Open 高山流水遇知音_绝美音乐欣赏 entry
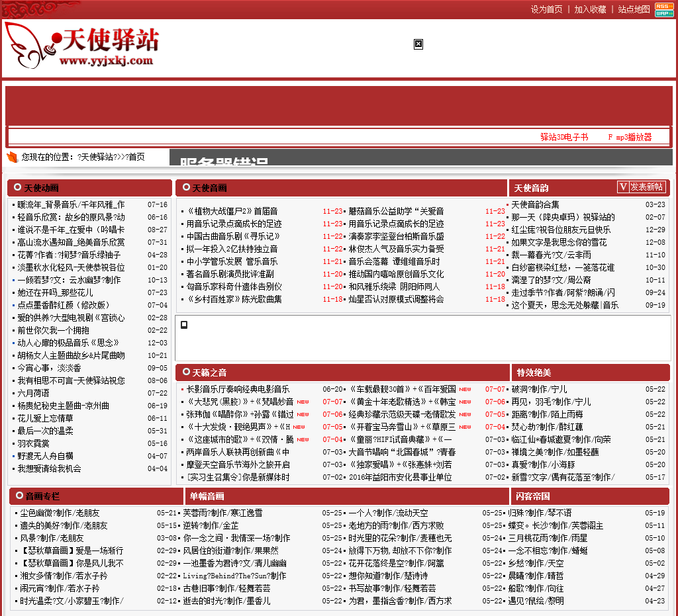 (72, 242)
